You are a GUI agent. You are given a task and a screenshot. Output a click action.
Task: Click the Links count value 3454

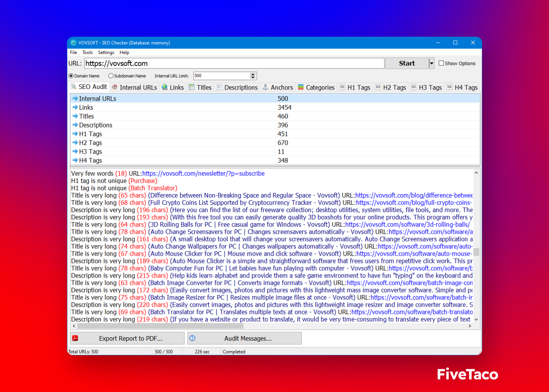284,107
